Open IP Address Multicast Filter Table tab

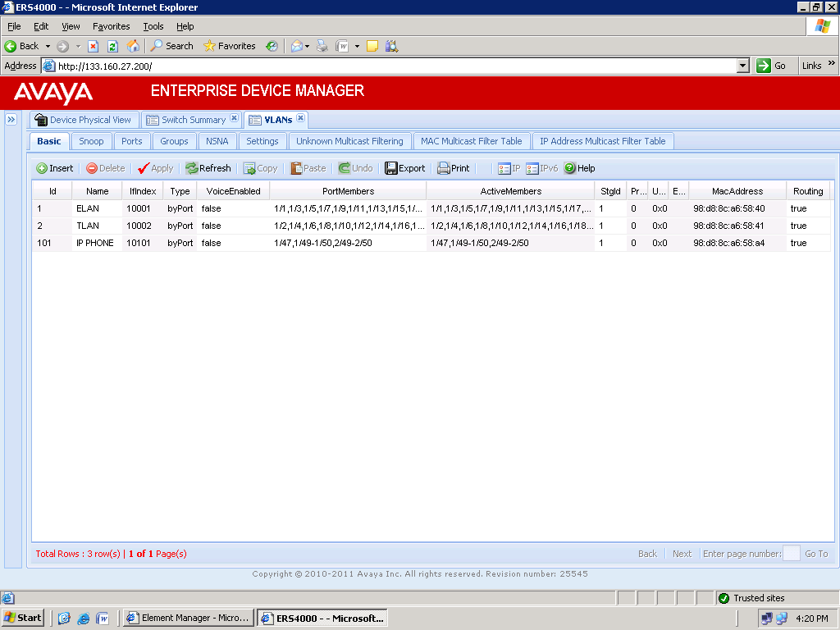click(x=603, y=141)
